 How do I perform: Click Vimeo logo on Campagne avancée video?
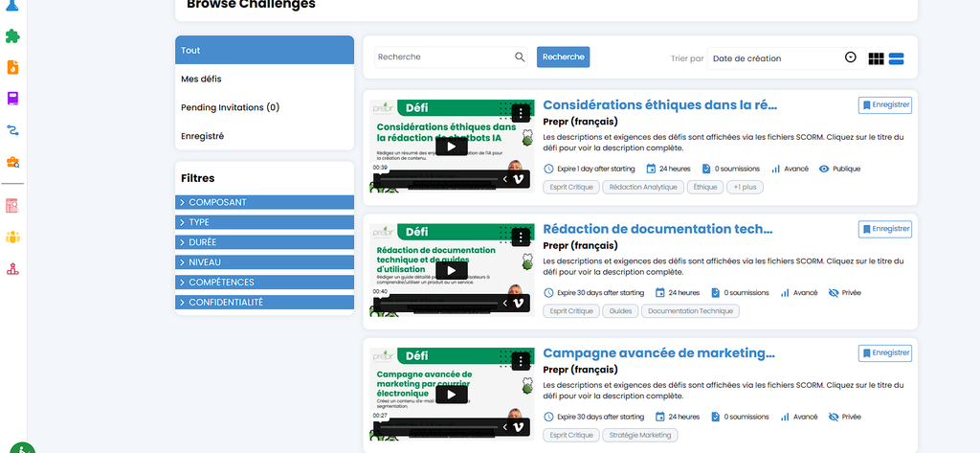click(518, 427)
